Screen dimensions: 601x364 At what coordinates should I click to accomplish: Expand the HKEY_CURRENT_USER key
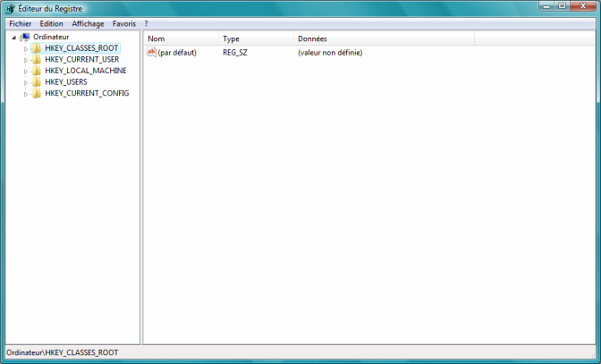click(26, 60)
